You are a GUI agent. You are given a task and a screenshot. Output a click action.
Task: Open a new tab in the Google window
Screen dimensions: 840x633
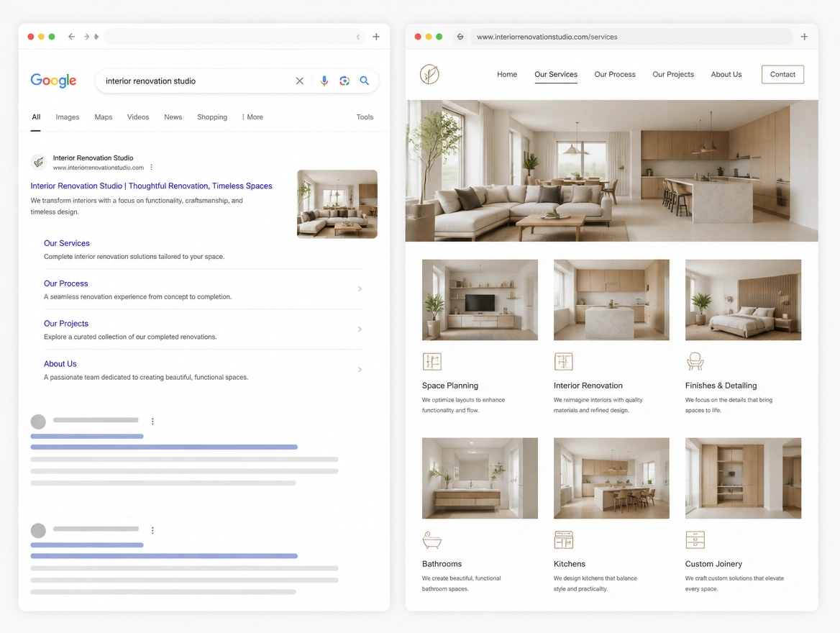[x=376, y=37]
